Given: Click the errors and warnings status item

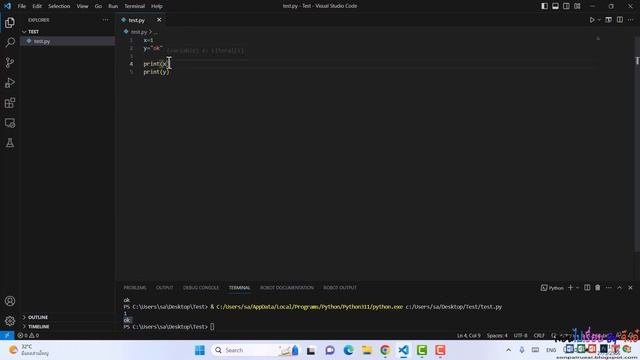Looking at the screenshot, I should (x=29, y=336).
